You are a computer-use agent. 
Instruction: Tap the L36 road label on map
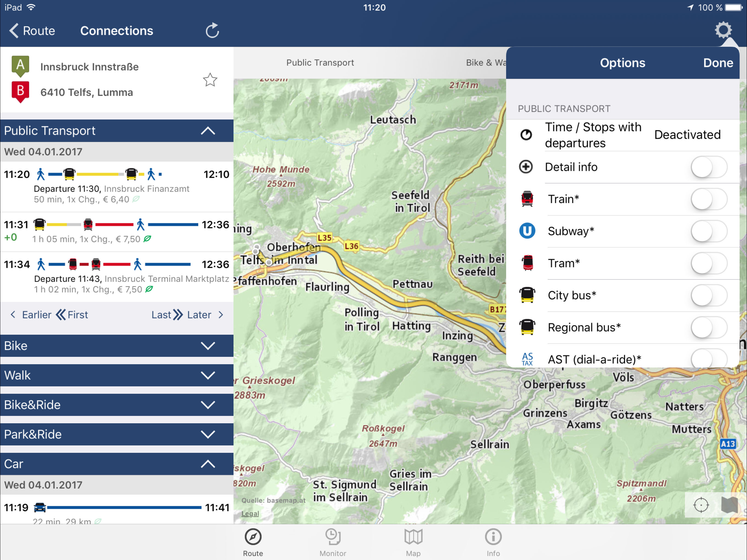click(351, 246)
